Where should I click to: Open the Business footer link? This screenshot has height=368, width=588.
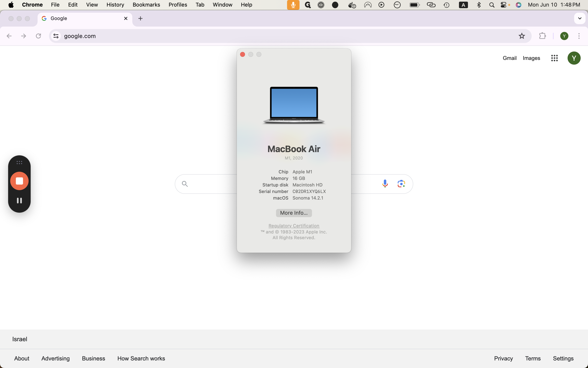(x=93, y=358)
